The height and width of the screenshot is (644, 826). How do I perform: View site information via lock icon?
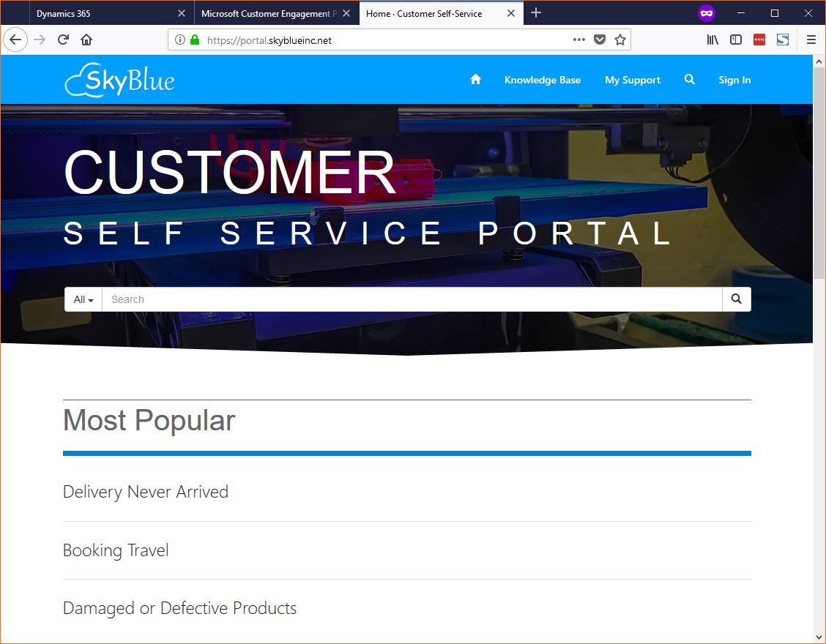tap(195, 40)
